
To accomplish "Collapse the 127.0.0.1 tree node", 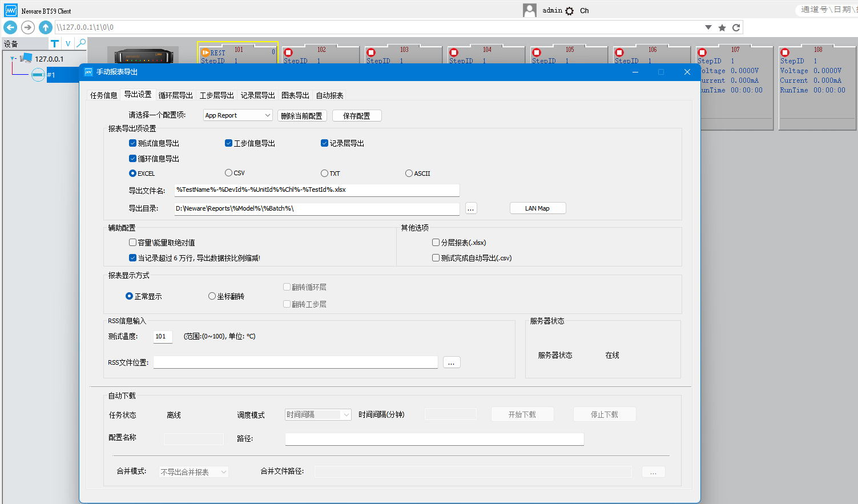I will tap(13, 58).
